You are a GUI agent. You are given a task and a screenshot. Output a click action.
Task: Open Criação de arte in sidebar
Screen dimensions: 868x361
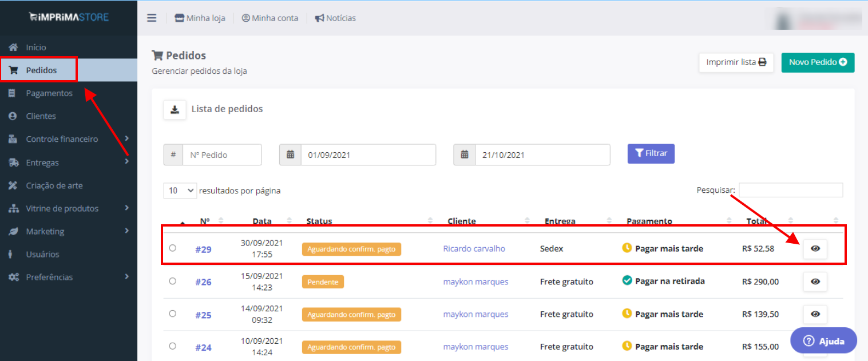[x=54, y=185]
